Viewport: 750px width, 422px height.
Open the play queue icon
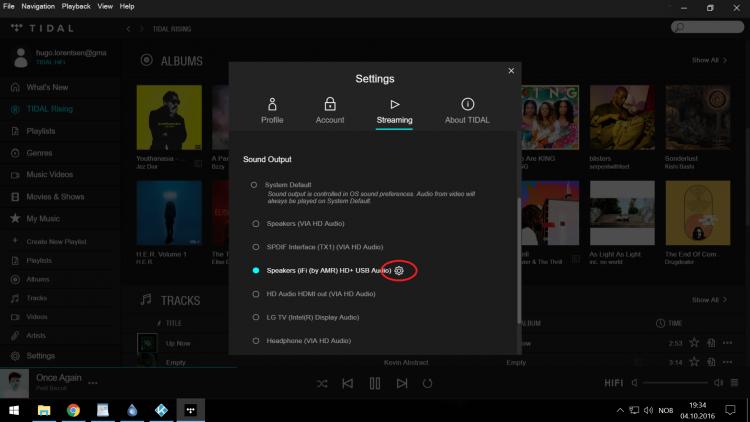click(735, 383)
